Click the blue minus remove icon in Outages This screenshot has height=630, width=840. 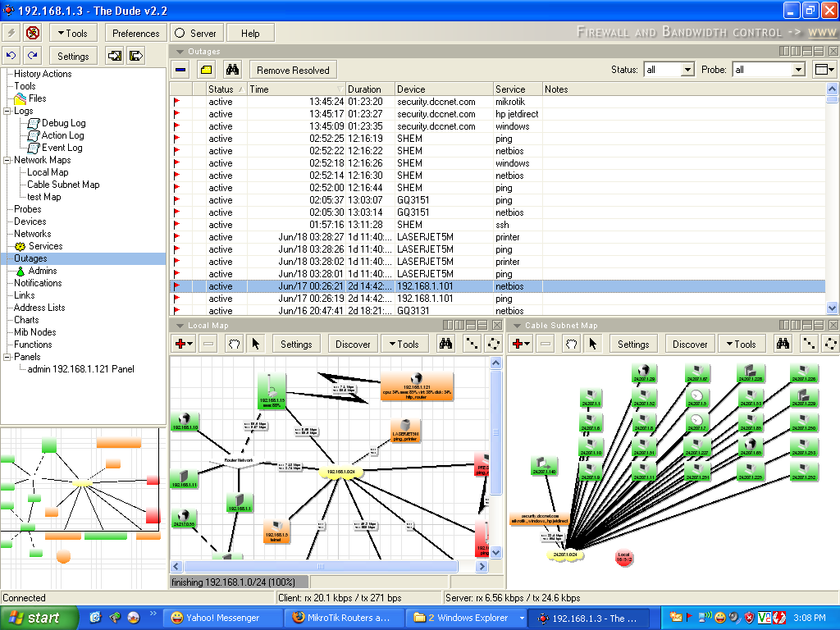click(181, 70)
